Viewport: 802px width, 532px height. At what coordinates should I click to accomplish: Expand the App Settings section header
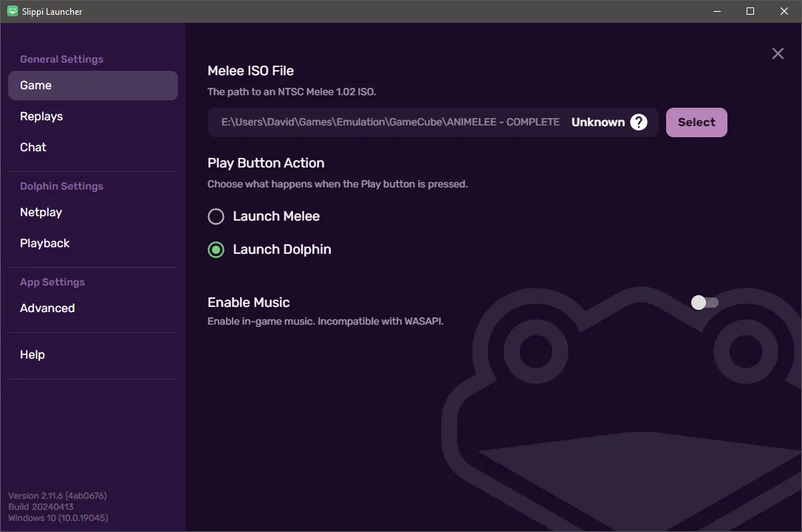coord(52,282)
